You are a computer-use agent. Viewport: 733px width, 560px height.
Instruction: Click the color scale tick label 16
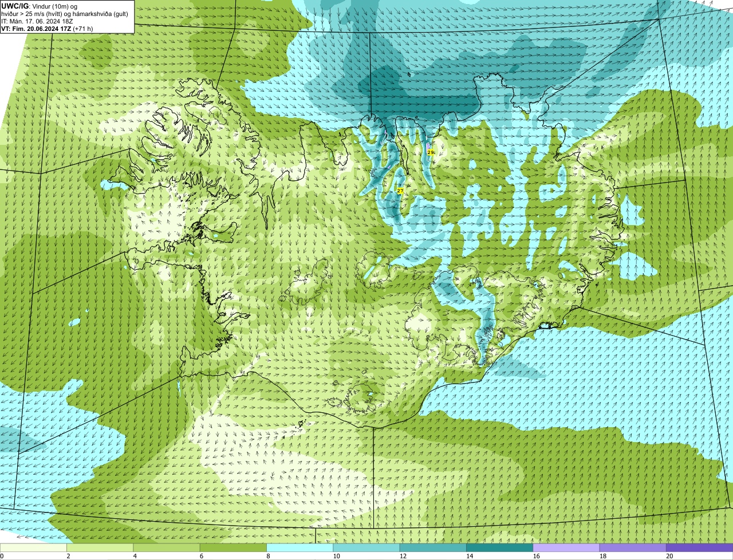[536, 556]
